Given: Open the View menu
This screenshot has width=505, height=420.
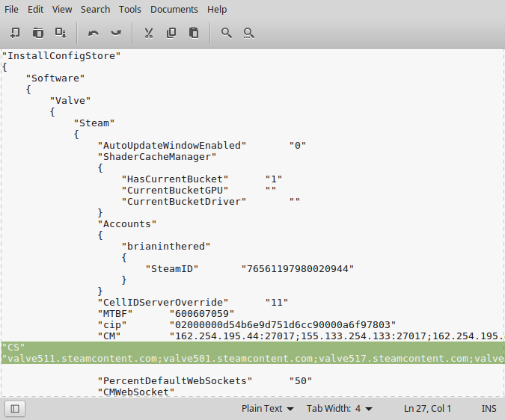Looking at the screenshot, I should [62, 9].
